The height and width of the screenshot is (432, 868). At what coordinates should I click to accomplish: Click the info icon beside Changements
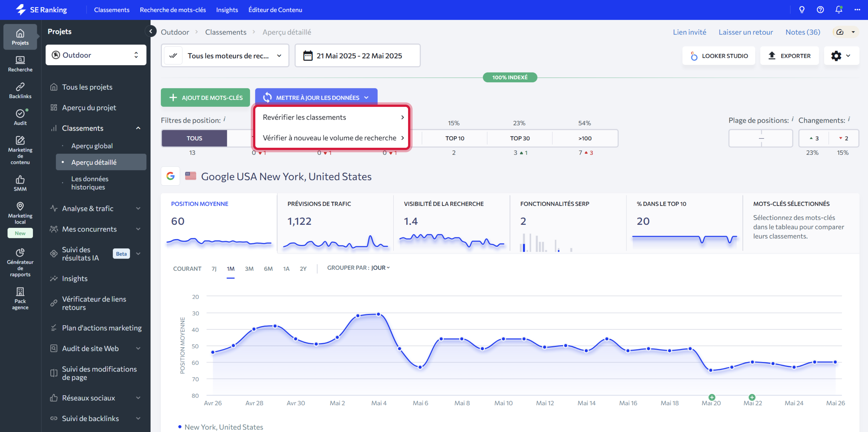849,119
